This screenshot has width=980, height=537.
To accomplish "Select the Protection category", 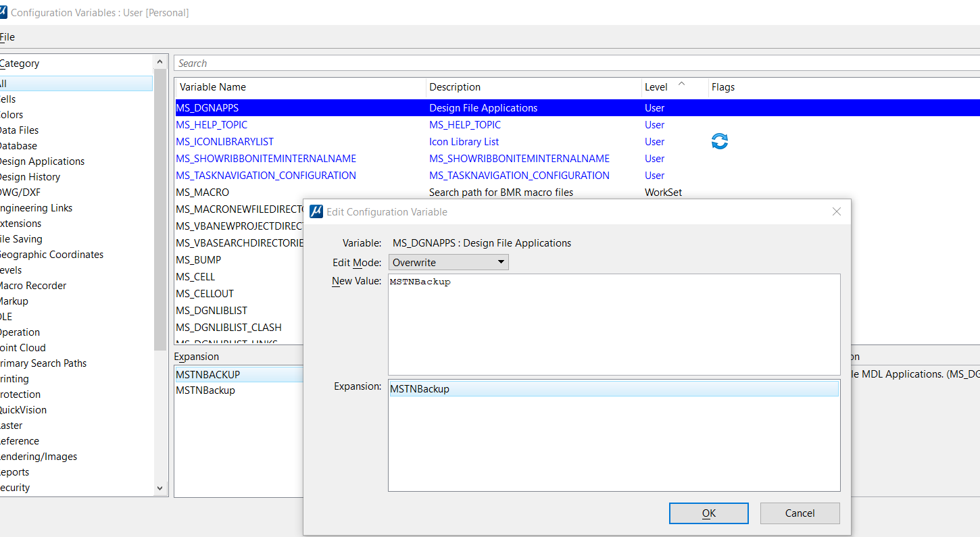I will click(20, 394).
